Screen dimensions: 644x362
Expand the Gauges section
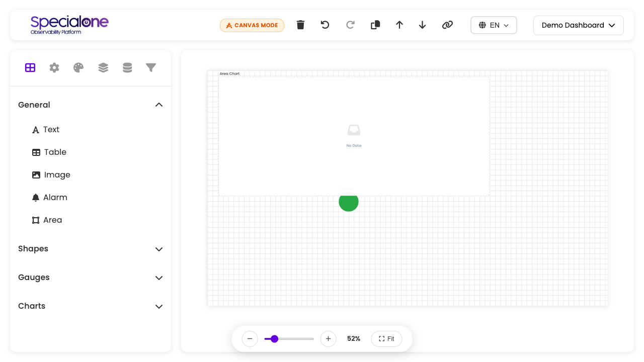pyautogui.click(x=91, y=278)
